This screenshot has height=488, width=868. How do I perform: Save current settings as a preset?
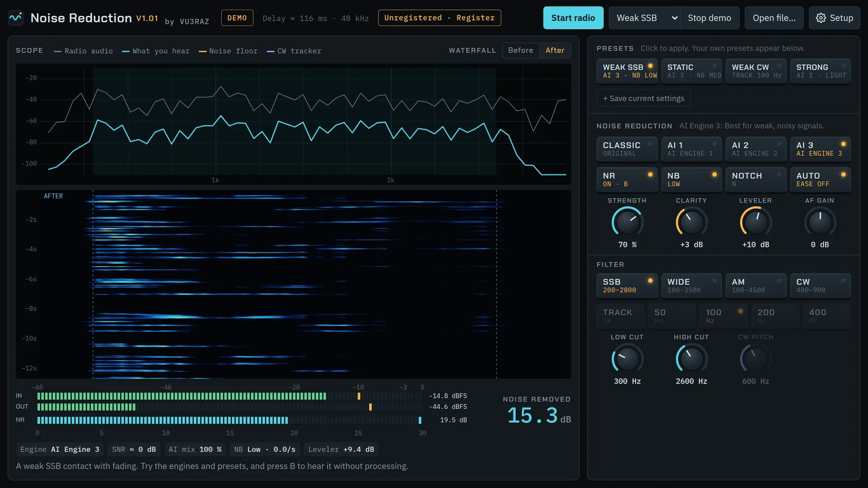tap(644, 98)
